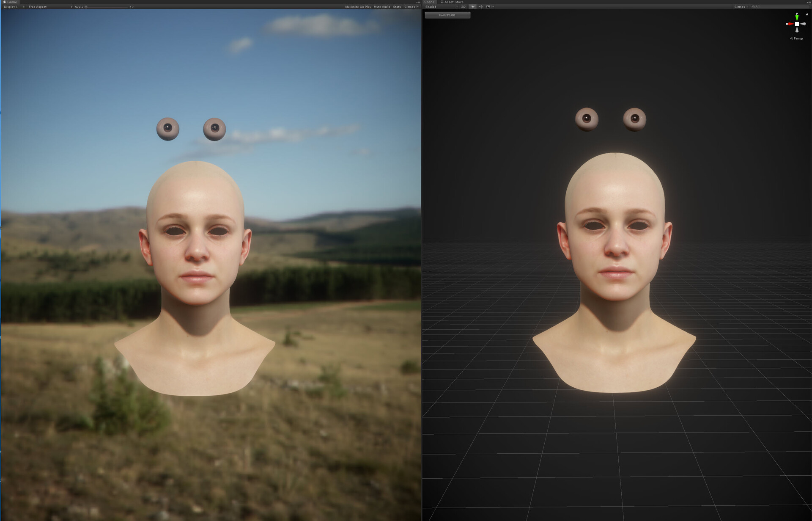Select the Game tab
812x521 pixels.
click(12, 2)
